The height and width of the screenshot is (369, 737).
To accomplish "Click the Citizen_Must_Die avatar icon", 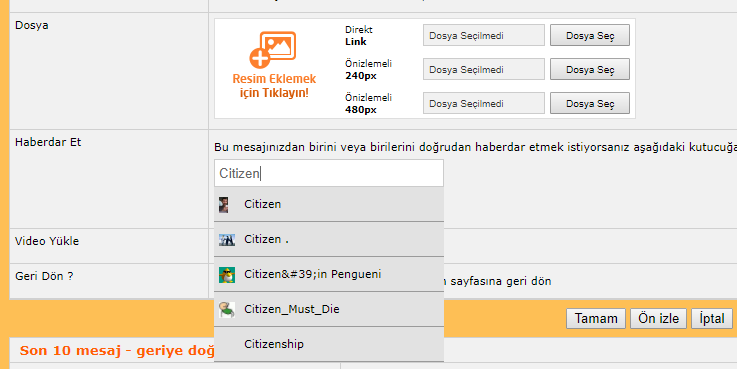I will click(227, 309).
